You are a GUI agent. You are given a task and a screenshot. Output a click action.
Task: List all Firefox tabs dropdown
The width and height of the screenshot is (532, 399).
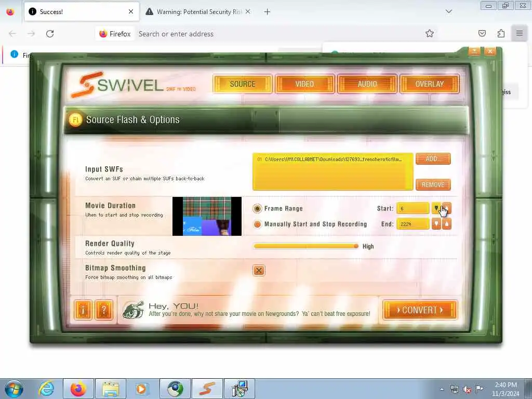coord(449,11)
